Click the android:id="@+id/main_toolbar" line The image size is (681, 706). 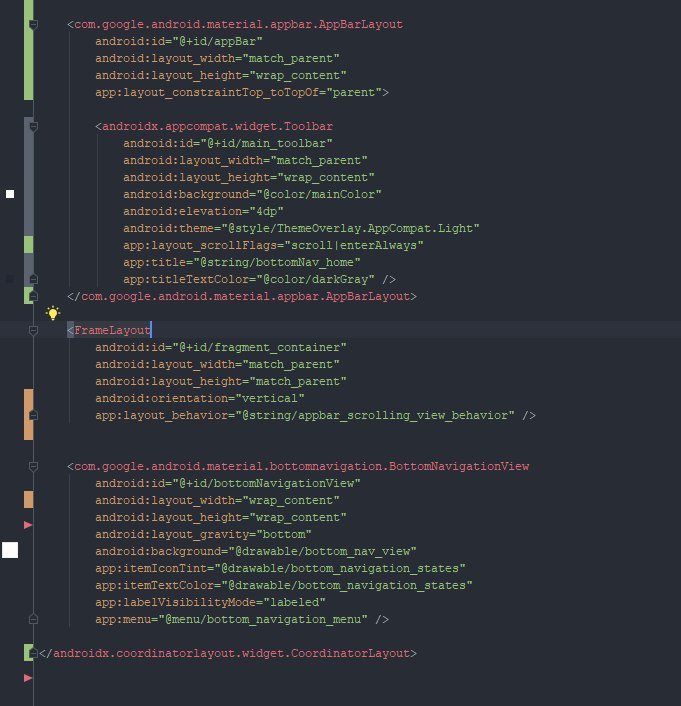[x=228, y=144]
